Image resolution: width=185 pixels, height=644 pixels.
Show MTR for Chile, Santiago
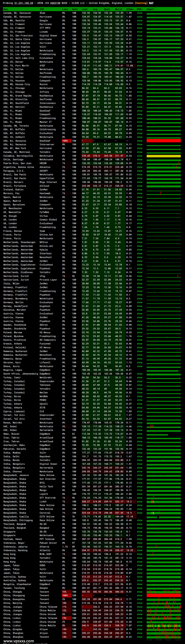tap(140, 160)
